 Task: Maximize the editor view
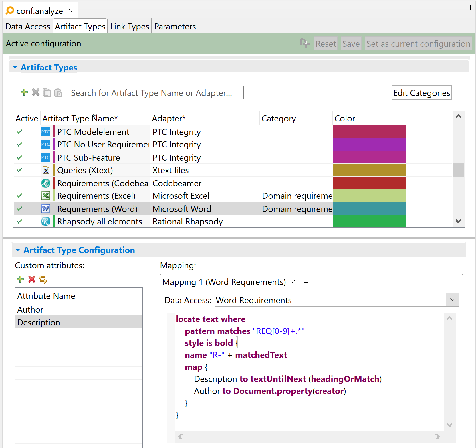[468, 7]
